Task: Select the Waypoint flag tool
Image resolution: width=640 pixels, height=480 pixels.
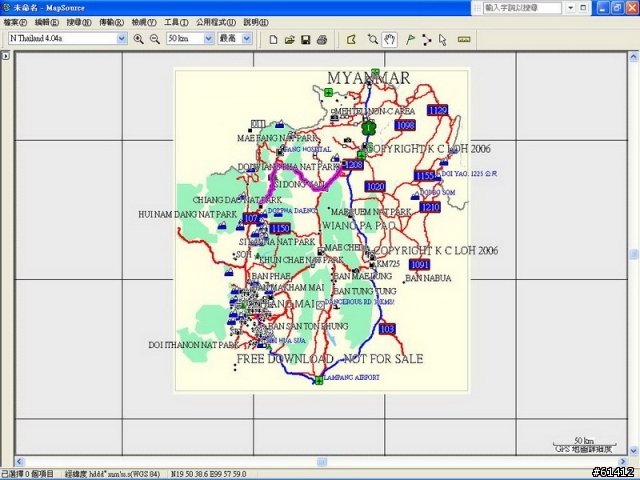Action: [x=410, y=40]
